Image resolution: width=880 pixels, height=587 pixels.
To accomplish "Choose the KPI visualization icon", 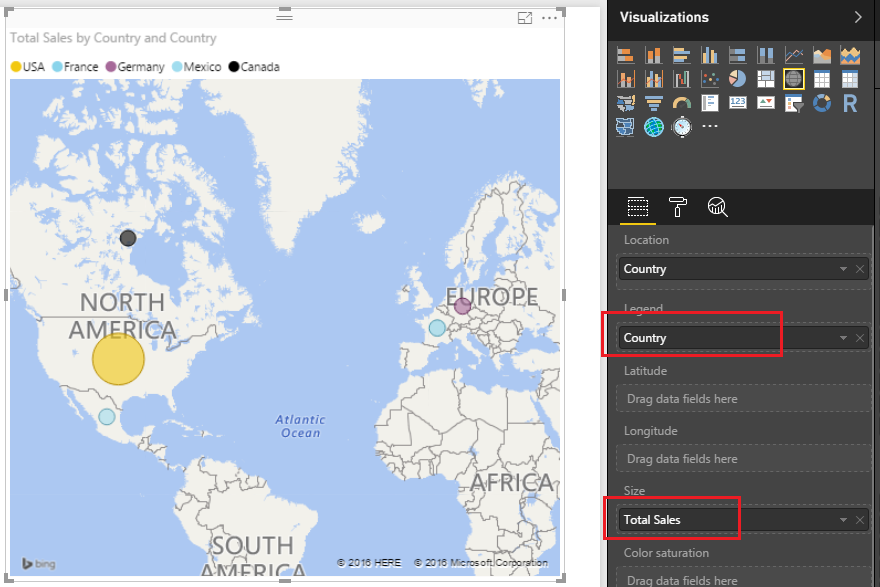I will 766,103.
